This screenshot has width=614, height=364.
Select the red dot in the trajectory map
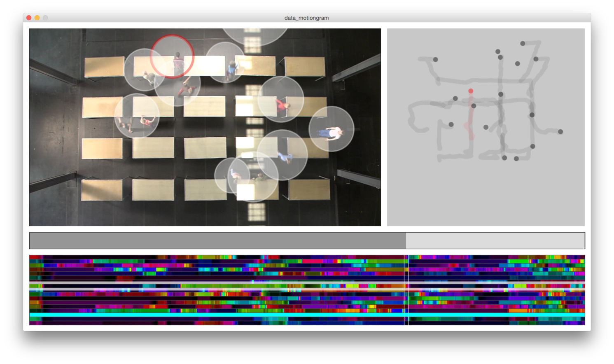click(x=471, y=91)
